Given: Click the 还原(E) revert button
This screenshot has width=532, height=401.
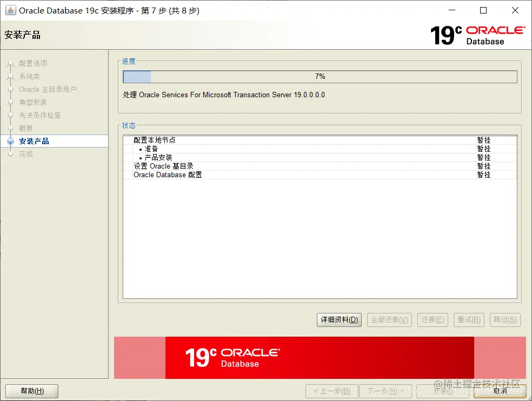Looking at the screenshot, I should coord(433,319).
